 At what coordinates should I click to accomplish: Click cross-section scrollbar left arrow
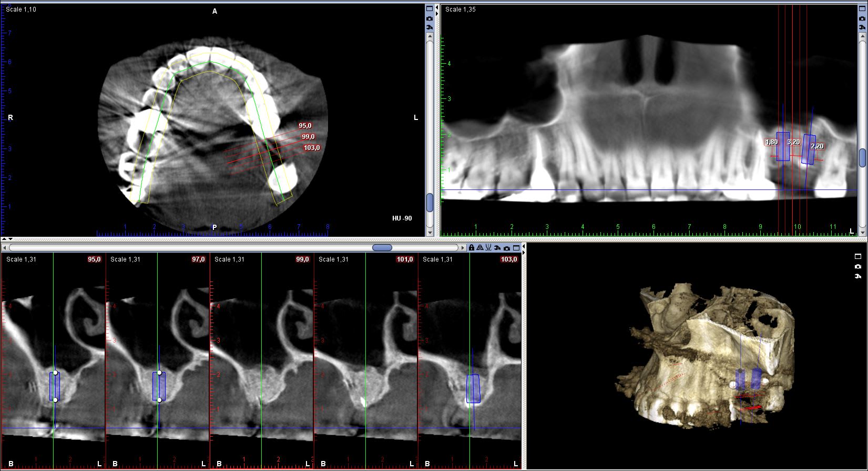point(4,247)
